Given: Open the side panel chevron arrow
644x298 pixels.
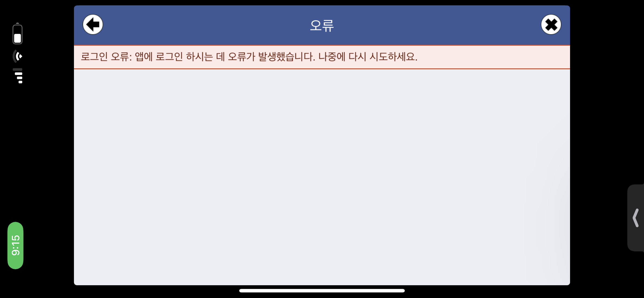Looking at the screenshot, I should tap(636, 218).
